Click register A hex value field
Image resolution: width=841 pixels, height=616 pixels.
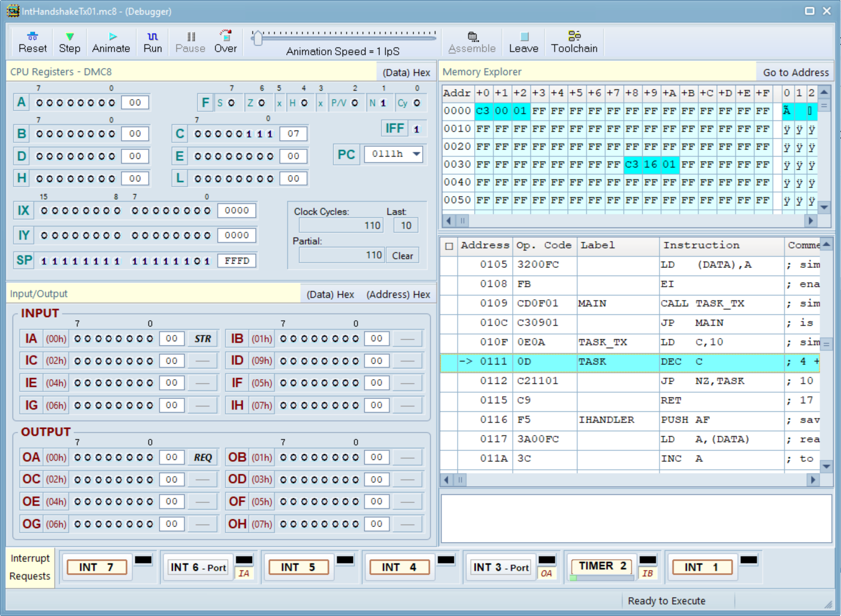[135, 102]
